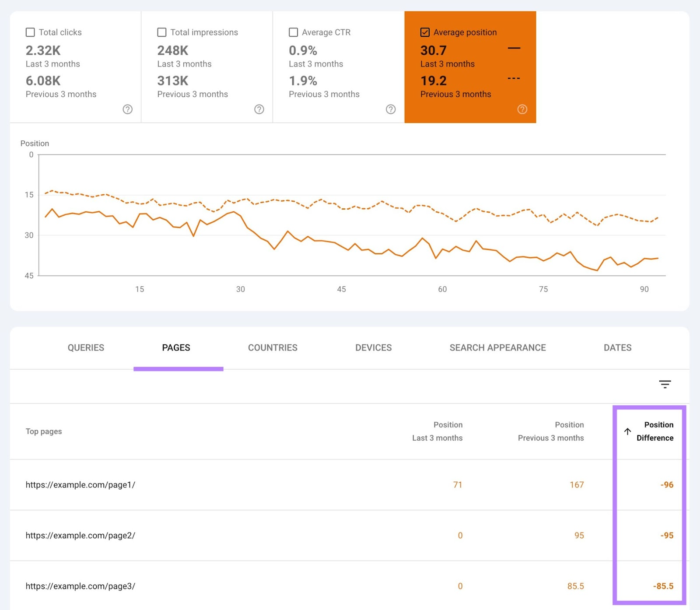700x610 pixels.
Task: Click the ascending sort arrow next to Position Difference
Action: 626,431
